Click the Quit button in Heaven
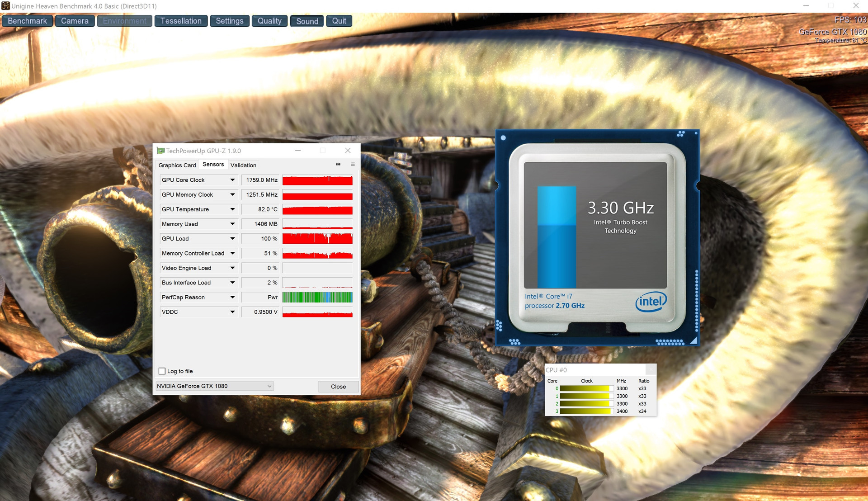Viewport: 868px width, 501px height. (339, 21)
